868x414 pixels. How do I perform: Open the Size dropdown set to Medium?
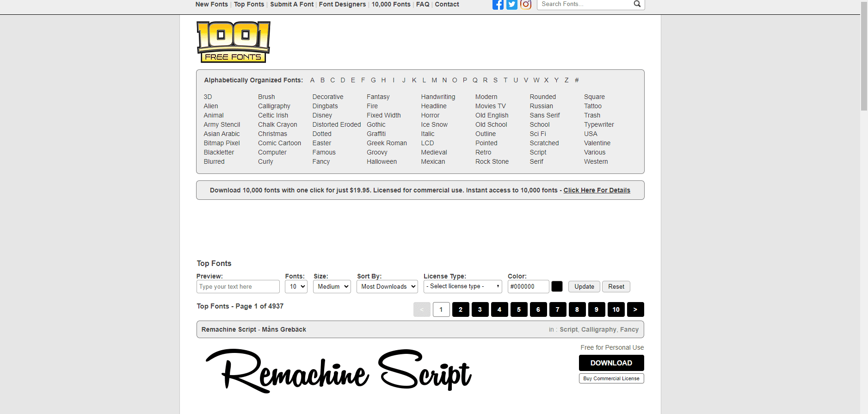[x=332, y=287]
